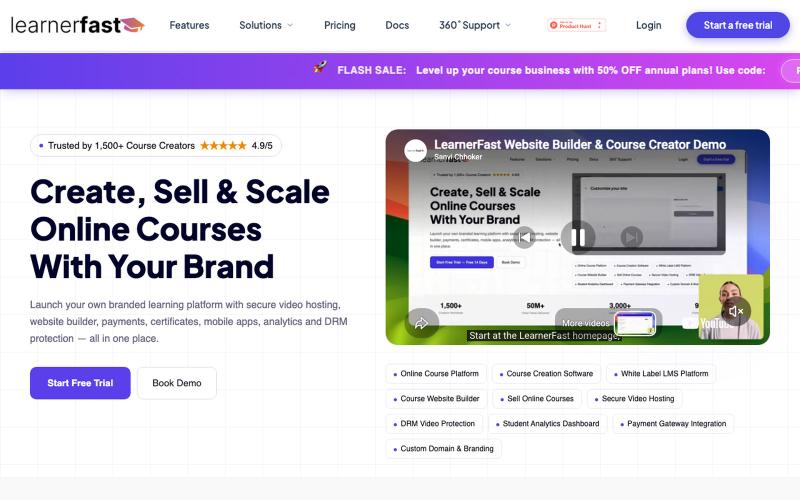Select the Secure Video Hosting tag

(x=635, y=399)
